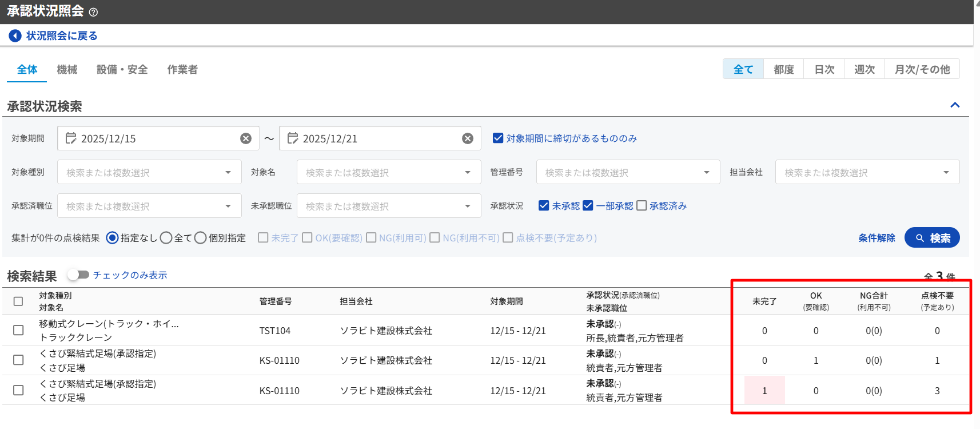The width and height of the screenshot is (980, 429).
Task: Click the 検索 button with magnifier icon
Action: (932, 238)
